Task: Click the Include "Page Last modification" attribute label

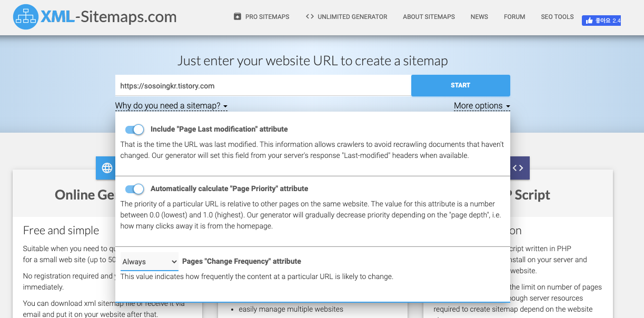Action: click(219, 129)
